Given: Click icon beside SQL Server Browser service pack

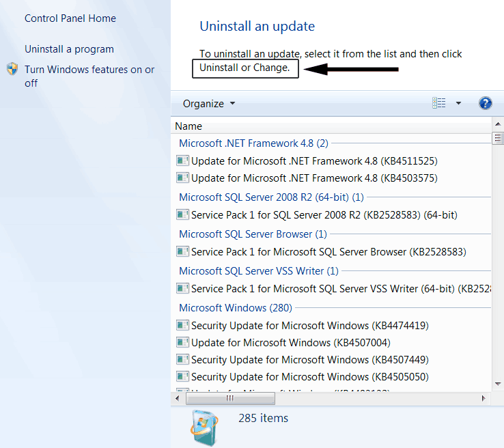Looking at the screenshot, I should [182, 251].
